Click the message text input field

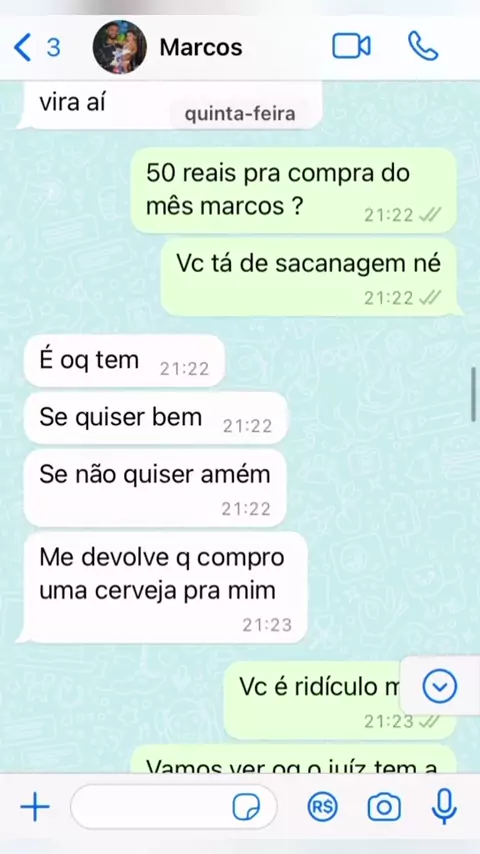[174, 807]
